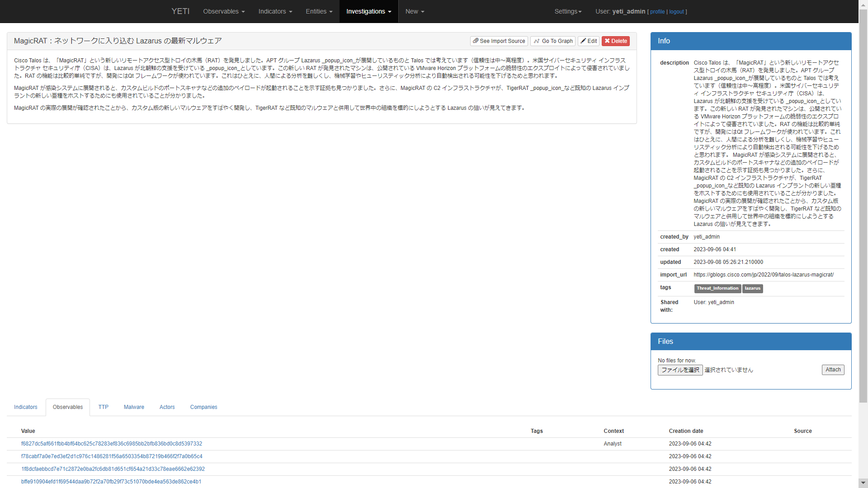The height and width of the screenshot is (488, 868).
Task: Select the Observables tab
Action: tap(68, 407)
